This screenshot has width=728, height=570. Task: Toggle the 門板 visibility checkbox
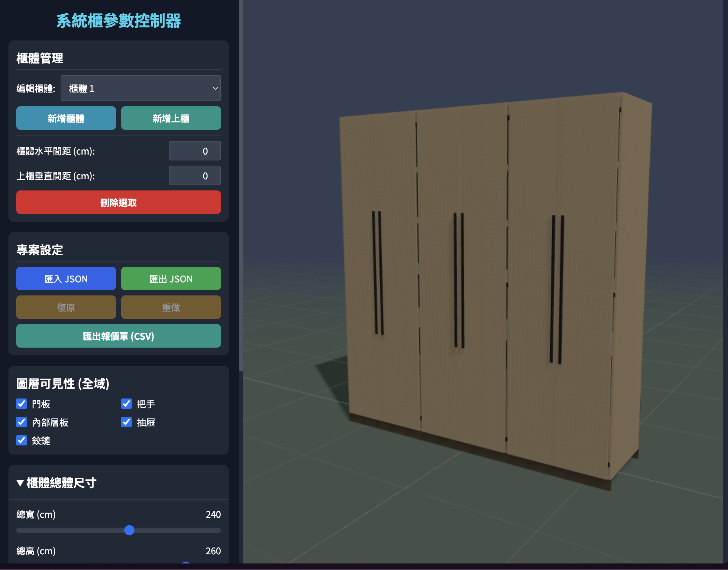tap(22, 404)
